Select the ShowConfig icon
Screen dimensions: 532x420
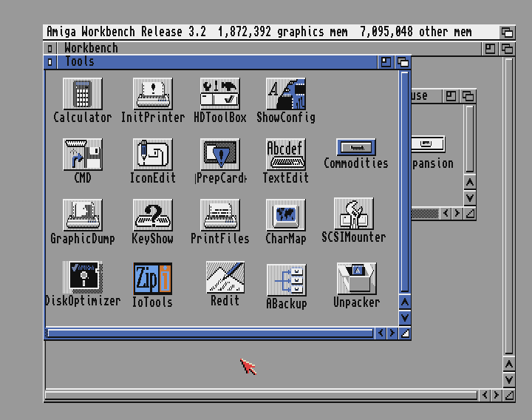tap(286, 94)
